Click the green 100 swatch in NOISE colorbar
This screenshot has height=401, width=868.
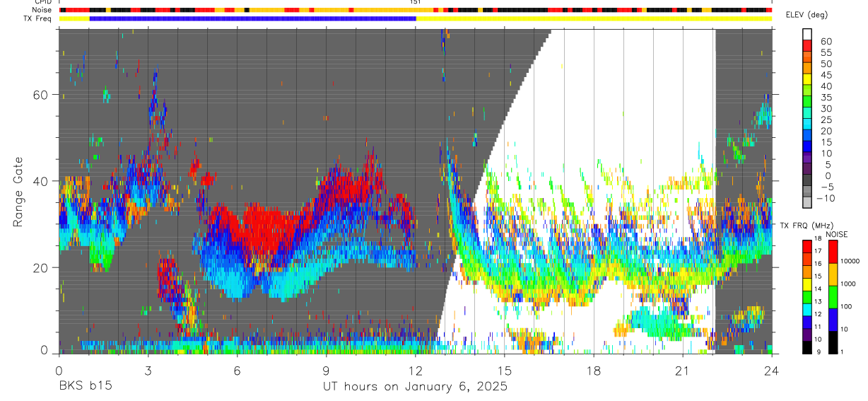click(x=833, y=297)
